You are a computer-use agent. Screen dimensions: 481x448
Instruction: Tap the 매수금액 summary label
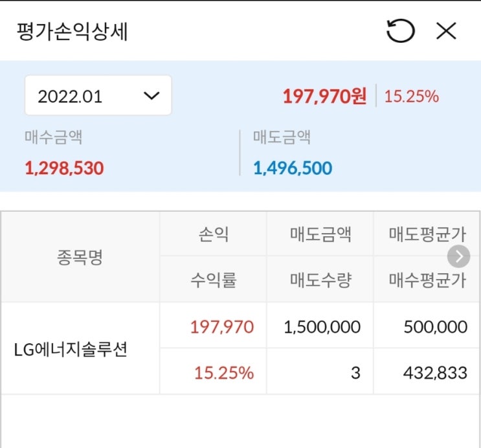[53, 137]
